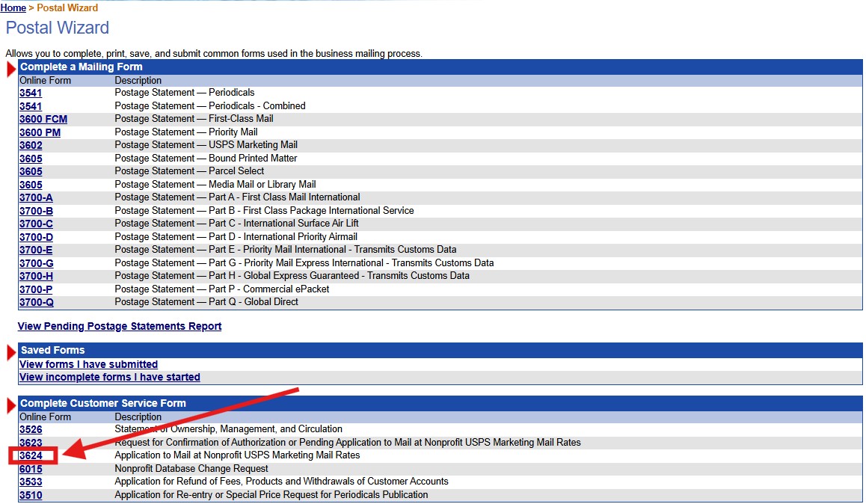The height and width of the screenshot is (504, 866).
Task: Open form 3605 for Parcel Select
Action: [31, 171]
